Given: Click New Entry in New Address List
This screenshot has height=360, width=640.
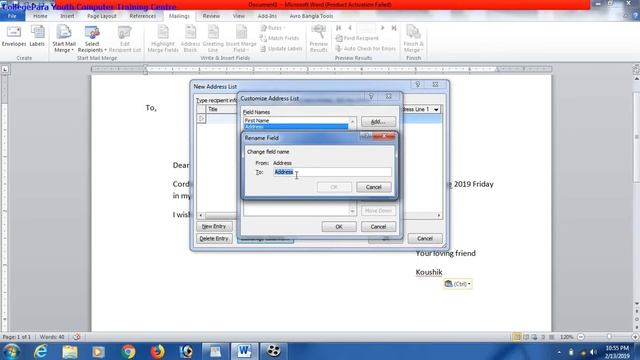Looking at the screenshot, I should coord(214,226).
